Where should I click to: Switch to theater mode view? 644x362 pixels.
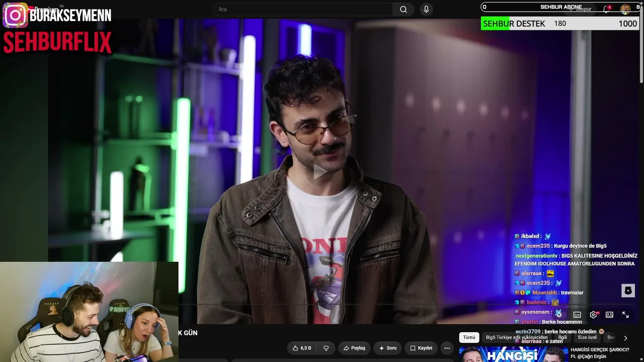pos(609,315)
